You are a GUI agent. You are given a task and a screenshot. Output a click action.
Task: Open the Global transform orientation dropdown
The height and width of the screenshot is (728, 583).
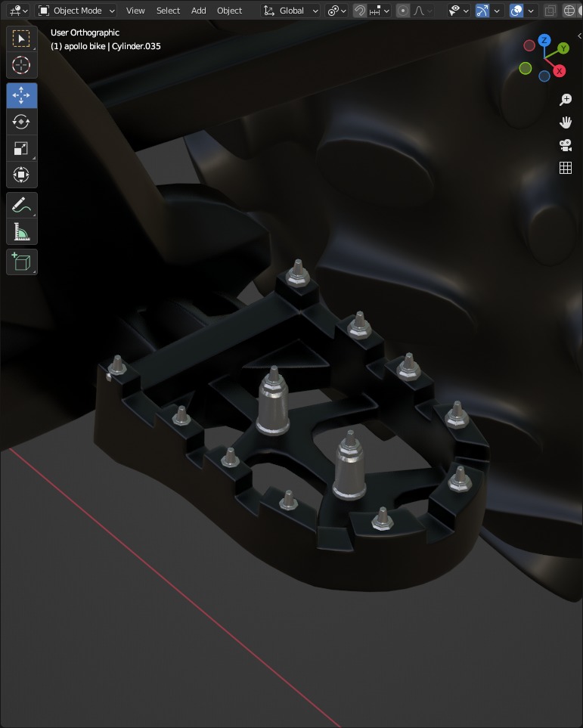click(x=290, y=11)
